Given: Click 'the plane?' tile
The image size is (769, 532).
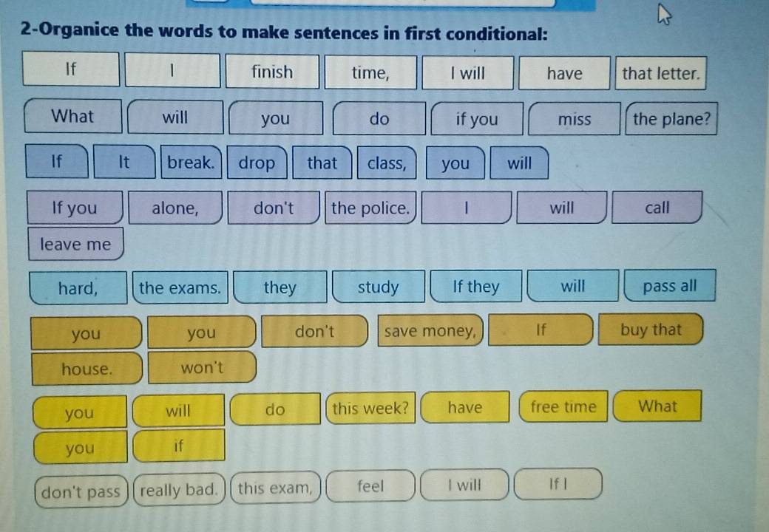Looking at the screenshot, I should (x=671, y=119).
